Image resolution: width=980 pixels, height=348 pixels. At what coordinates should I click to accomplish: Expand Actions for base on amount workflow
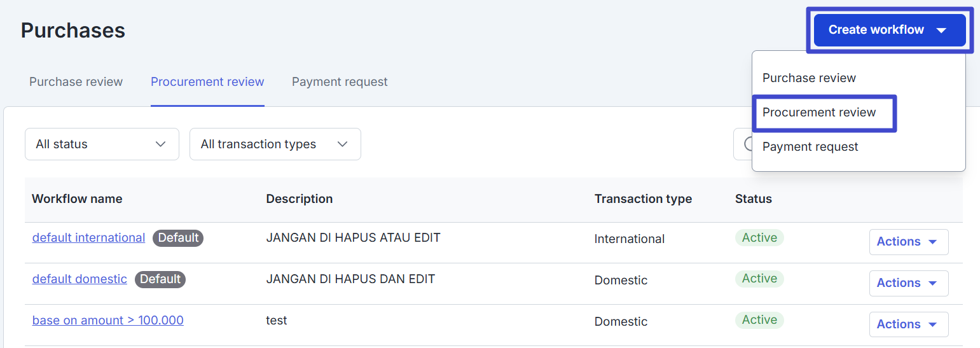[x=908, y=324]
